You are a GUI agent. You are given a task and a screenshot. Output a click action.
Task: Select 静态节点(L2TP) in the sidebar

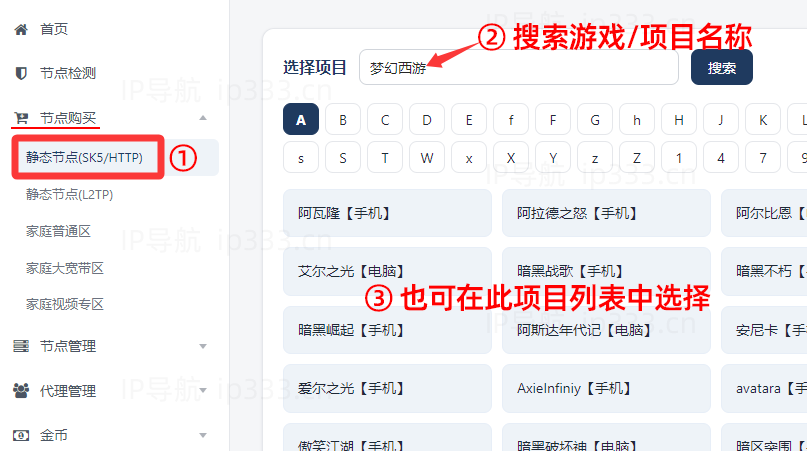point(69,195)
